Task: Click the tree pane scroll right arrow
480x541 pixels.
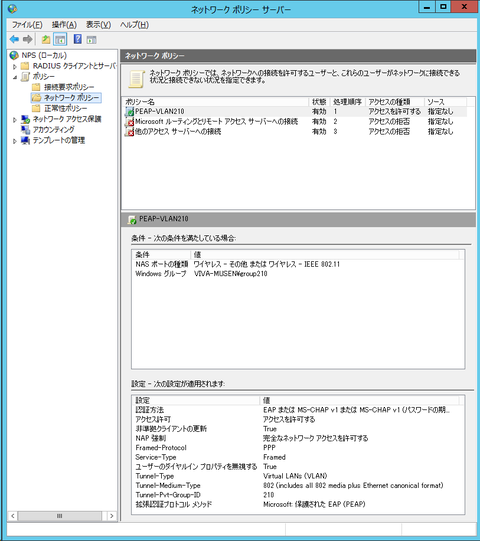Action: [111, 516]
